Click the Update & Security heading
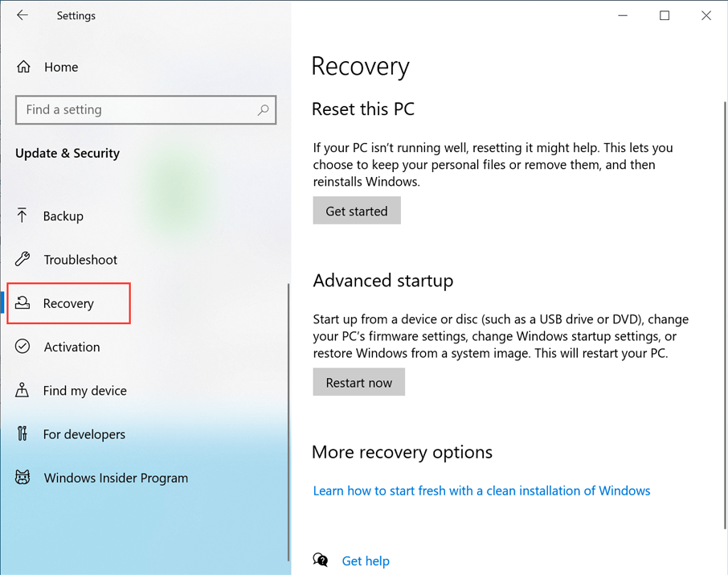Image resolution: width=728 pixels, height=575 pixels. 67,153
